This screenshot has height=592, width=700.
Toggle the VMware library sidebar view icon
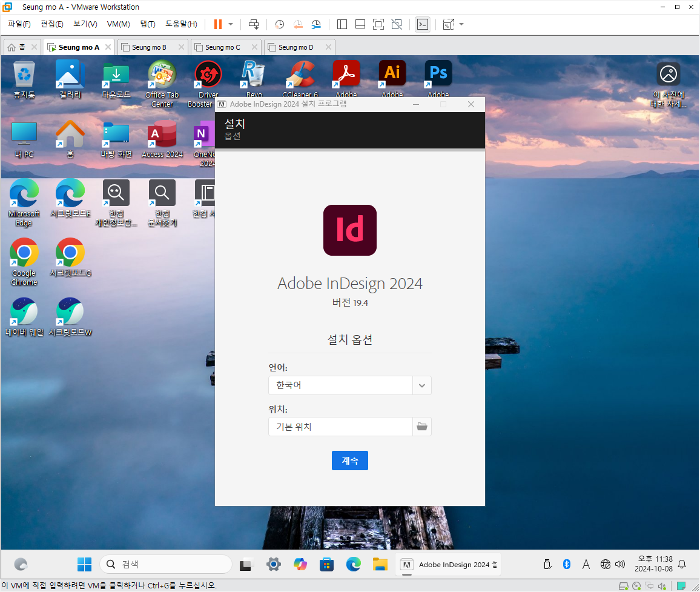pos(342,24)
